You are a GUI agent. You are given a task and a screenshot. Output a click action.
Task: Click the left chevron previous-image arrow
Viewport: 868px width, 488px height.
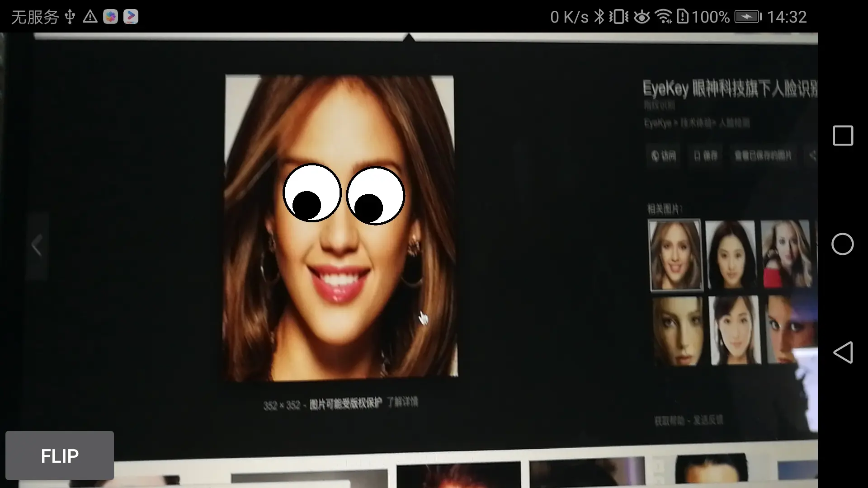tap(37, 246)
